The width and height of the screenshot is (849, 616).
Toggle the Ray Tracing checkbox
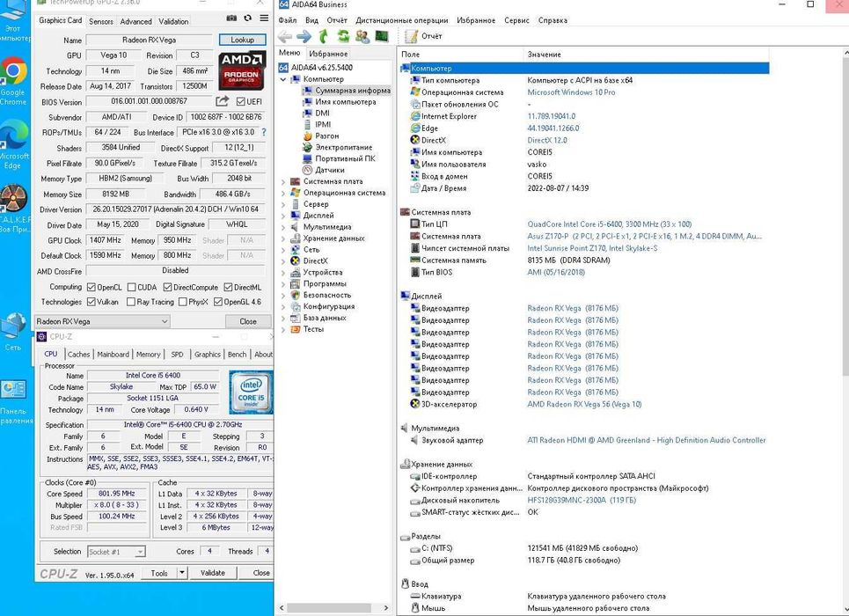pos(130,302)
